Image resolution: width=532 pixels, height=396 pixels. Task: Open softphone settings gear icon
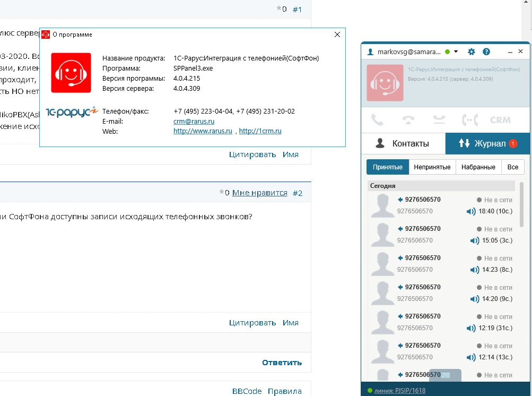(471, 51)
